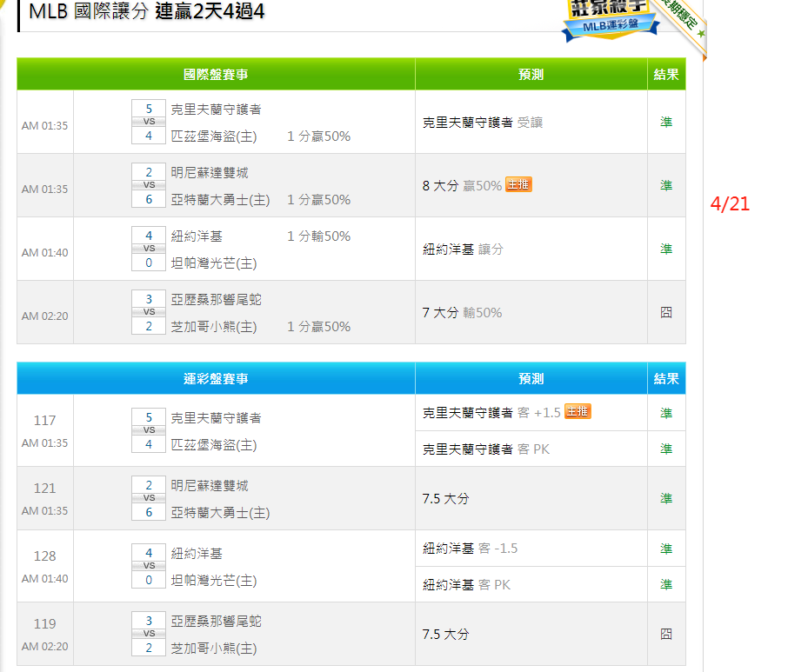Click game number 117
Screen dimensions: 788x672
[44, 421]
